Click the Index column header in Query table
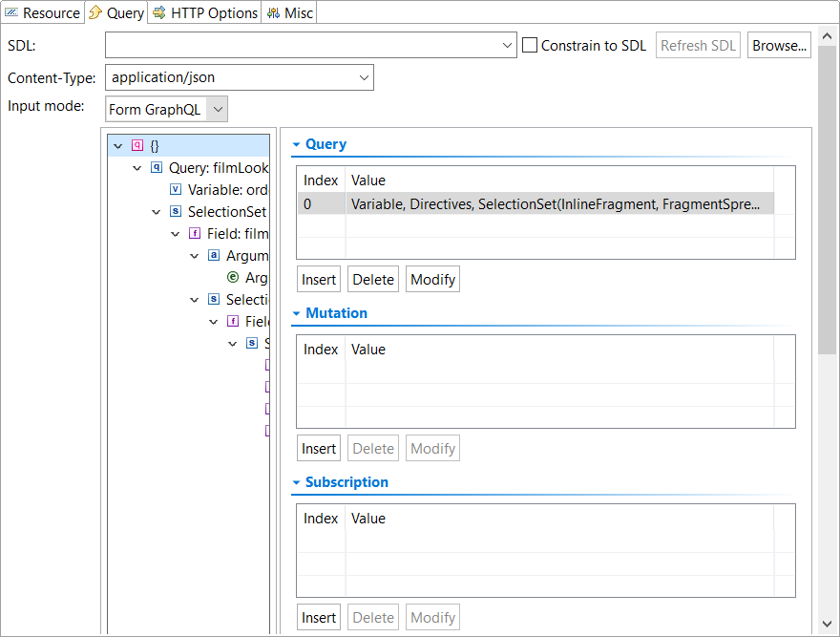 pyautogui.click(x=321, y=180)
